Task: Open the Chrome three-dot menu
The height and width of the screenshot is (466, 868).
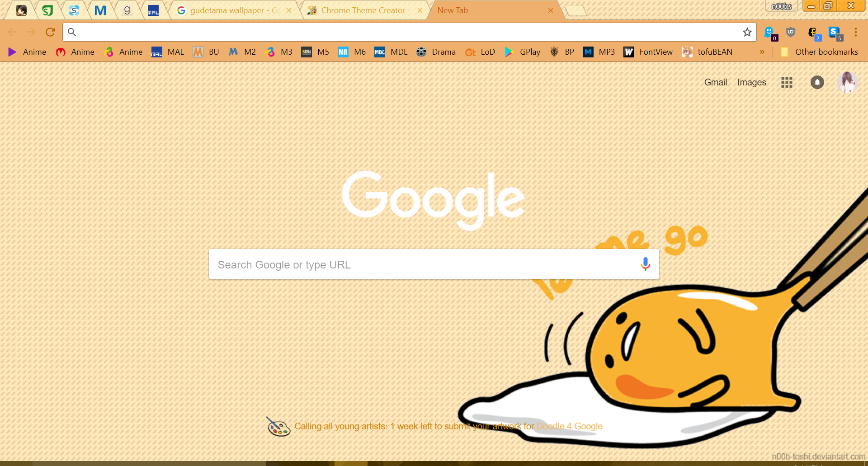Action: point(855,32)
